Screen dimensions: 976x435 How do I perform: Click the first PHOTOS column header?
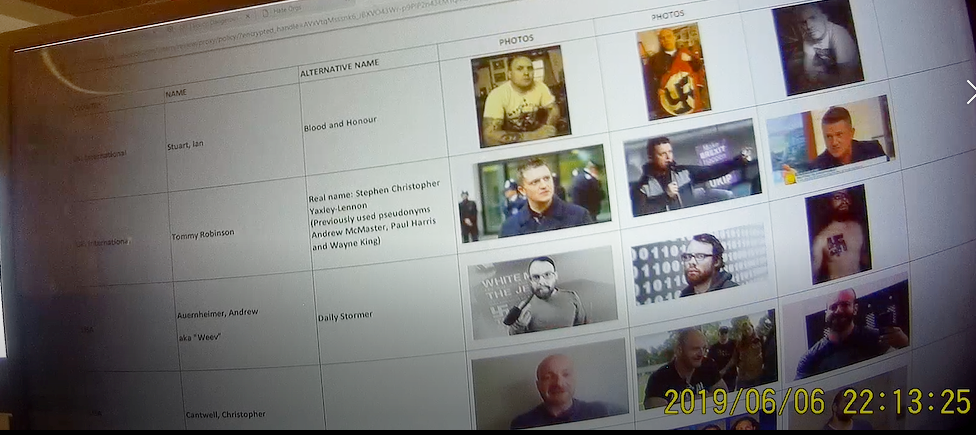pyautogui.click(x=516, y=40)
